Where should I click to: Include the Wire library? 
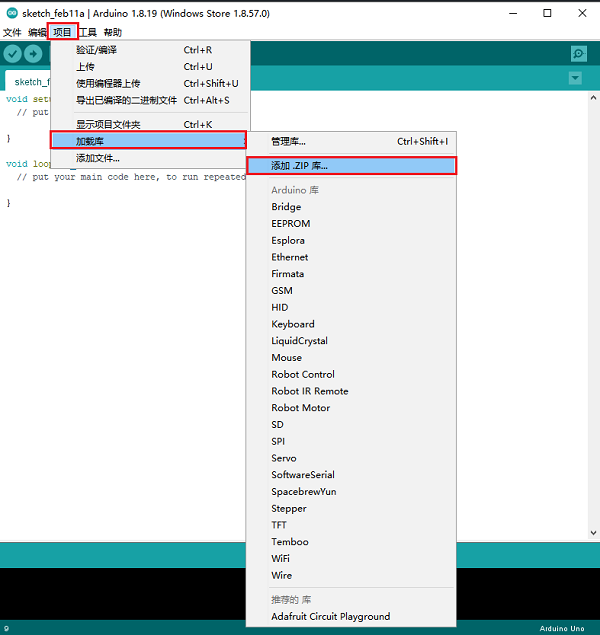(351, 575)
